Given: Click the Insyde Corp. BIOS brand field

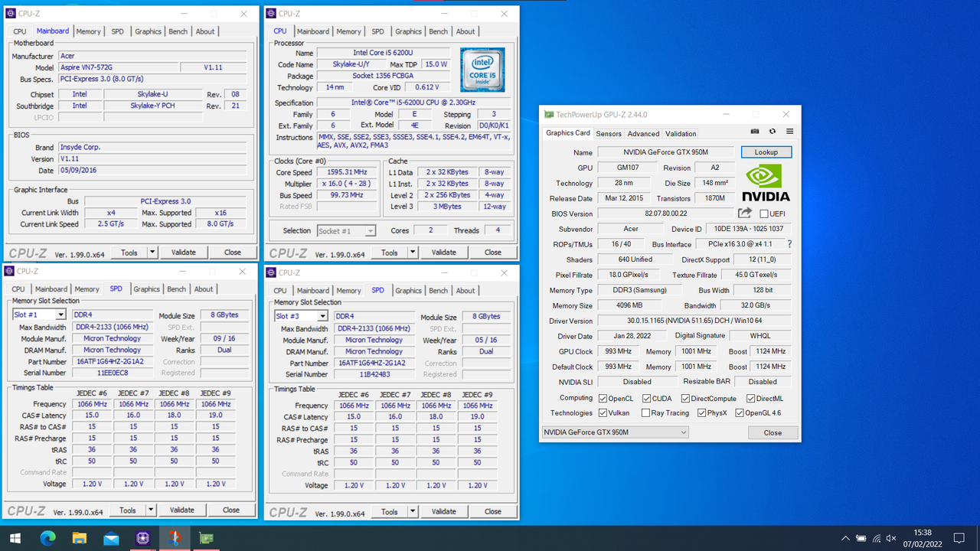Looking at the screenshot, I should pyautogui.click(x=152, y=147).
